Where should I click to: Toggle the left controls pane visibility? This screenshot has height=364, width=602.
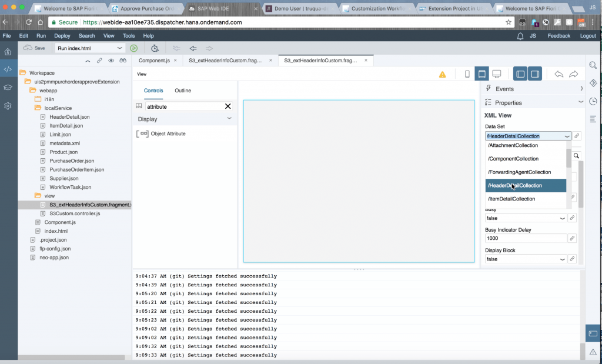click(520, 74)
